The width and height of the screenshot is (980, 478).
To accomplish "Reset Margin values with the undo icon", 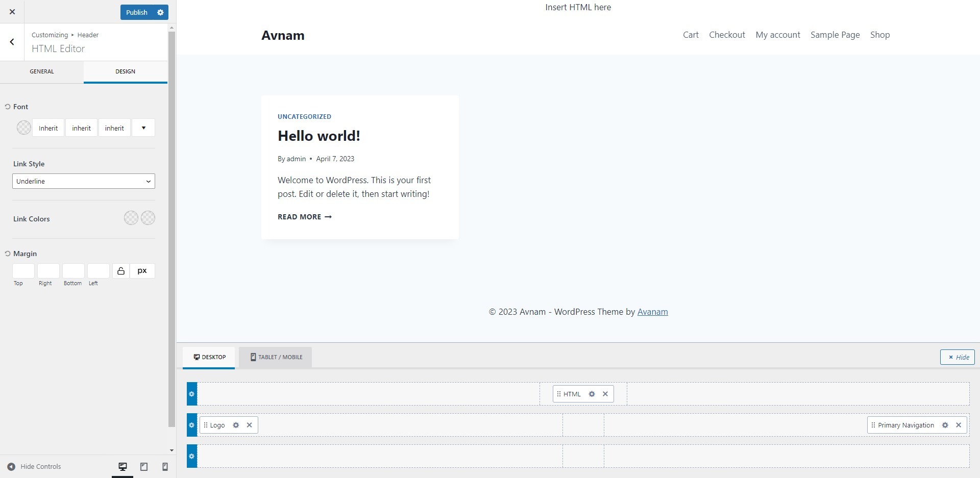I will [x=8, y=254].
